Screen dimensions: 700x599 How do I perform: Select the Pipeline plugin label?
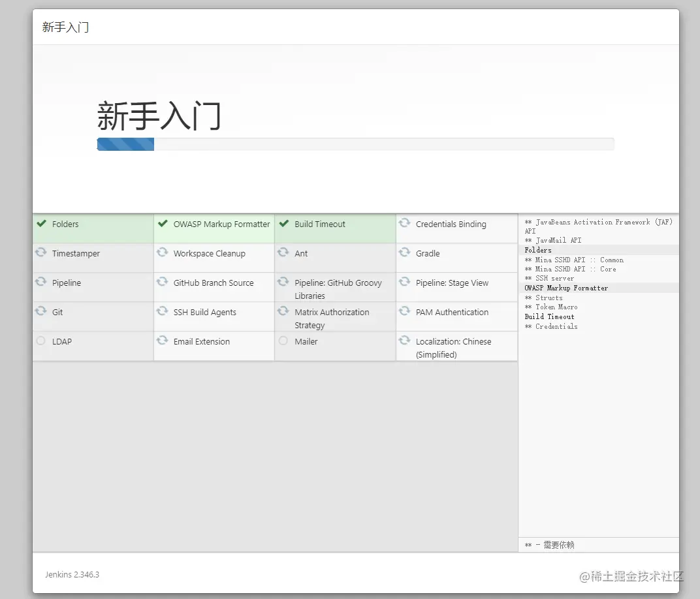(x=67, y=283)
